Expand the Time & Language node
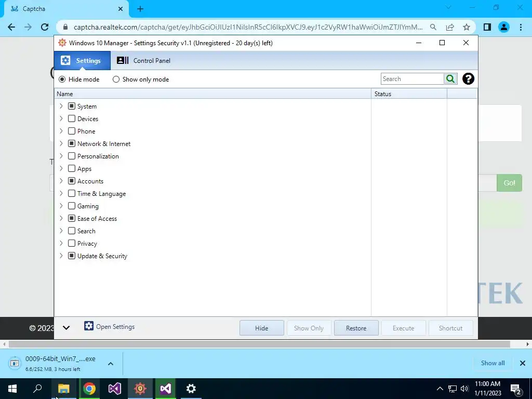532x399 pixels. pos(61,193)
